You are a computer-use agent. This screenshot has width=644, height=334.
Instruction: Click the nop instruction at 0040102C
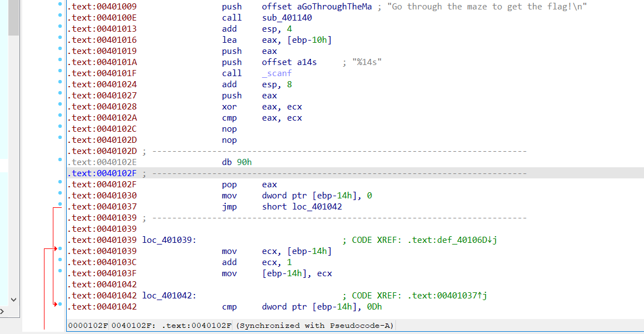(229, 129)
